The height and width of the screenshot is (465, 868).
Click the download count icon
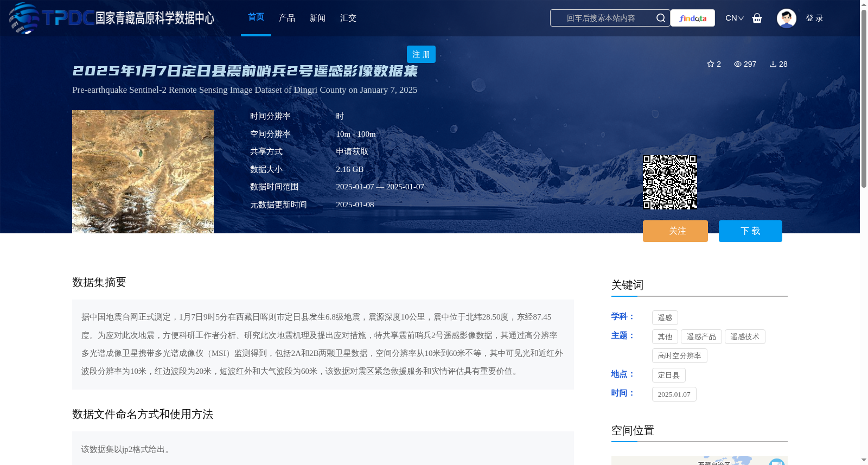point(773,64)
